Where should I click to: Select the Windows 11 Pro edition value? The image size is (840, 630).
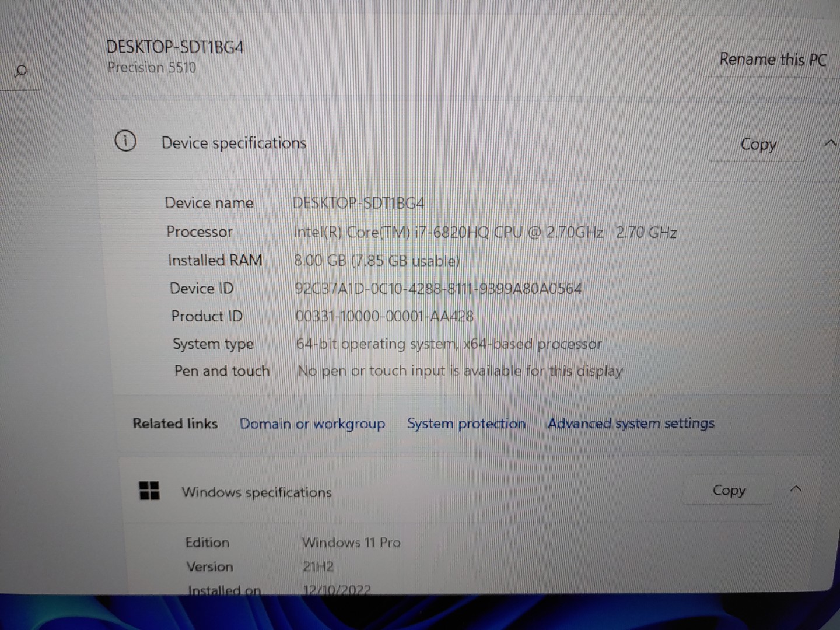point(351,542)
